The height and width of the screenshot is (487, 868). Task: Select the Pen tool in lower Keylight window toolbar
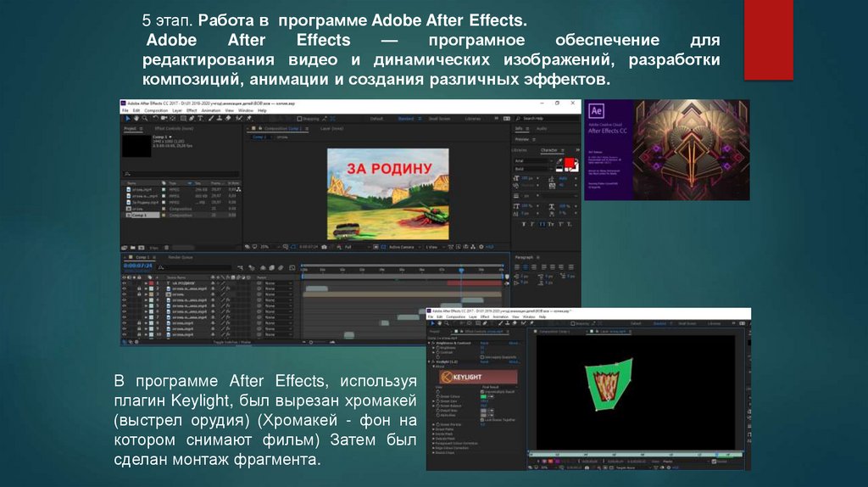(x=485, y=323)
